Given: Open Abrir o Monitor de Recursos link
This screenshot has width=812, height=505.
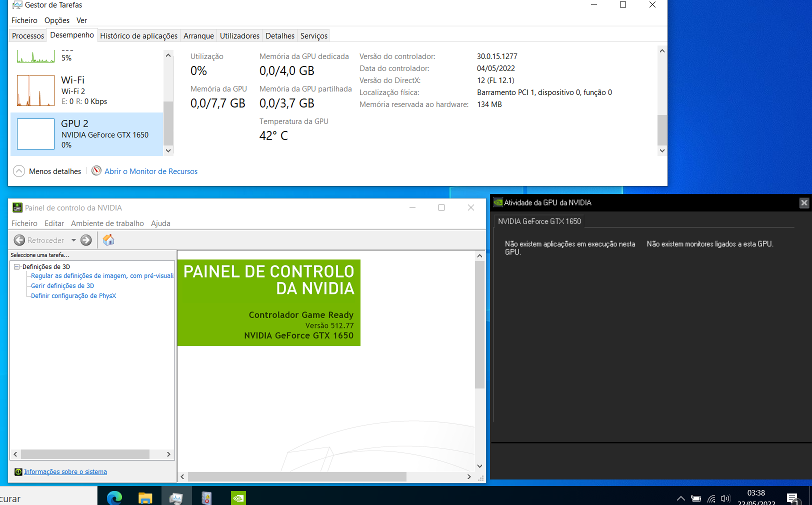Looking at the screenshot, I should tap(151, 171).
